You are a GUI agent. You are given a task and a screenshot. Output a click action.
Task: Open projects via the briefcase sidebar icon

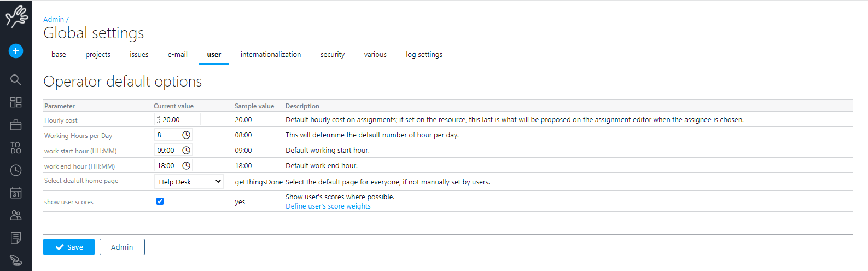(x=16, y=125)
